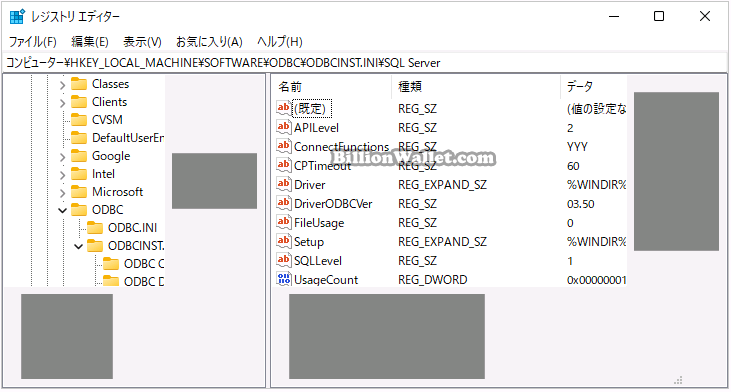Click the registry path address bar
The image size is (731, 392).
coord(366,63)
